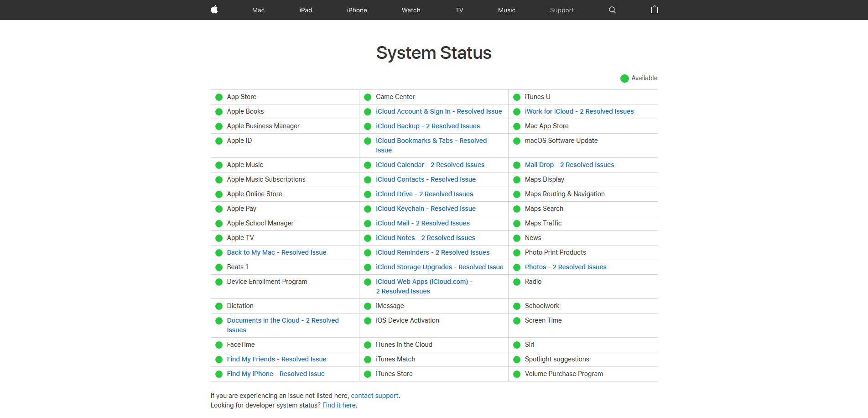Open iCloud Backup 2 Resolved Issues link
The height and width of the screenshot is (418, 868).
[x=428, y=126]
